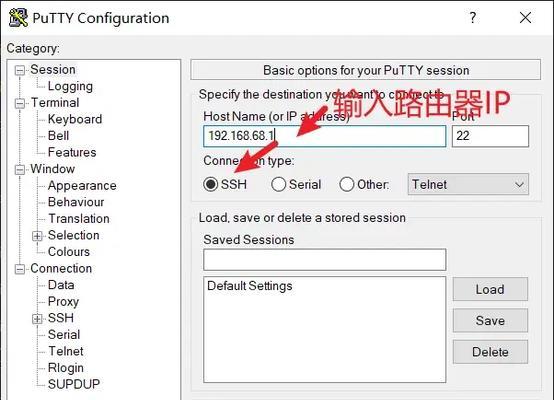Open the Colours category
This screenshot has width=554, height=400.
tap(69, 252)
